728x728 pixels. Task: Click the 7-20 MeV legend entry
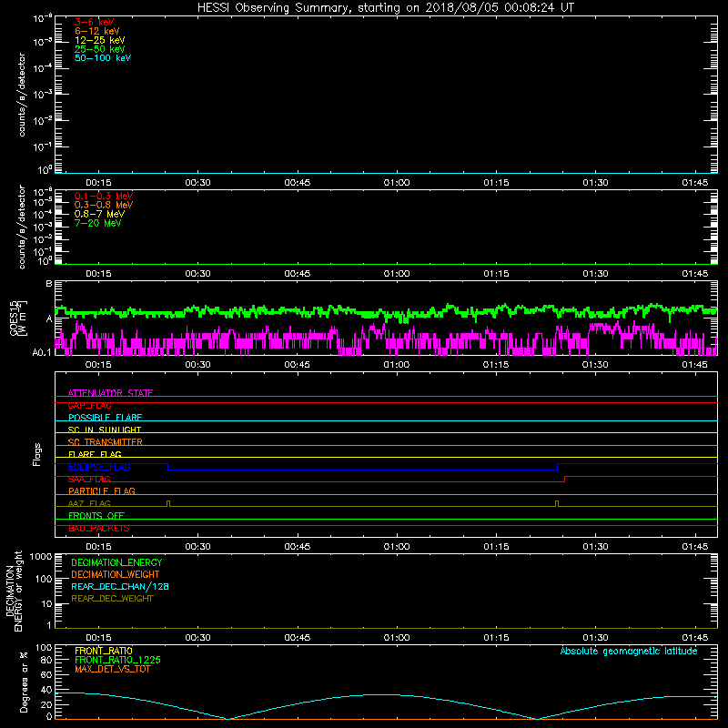pyautogui.click(x=98, y=223)
